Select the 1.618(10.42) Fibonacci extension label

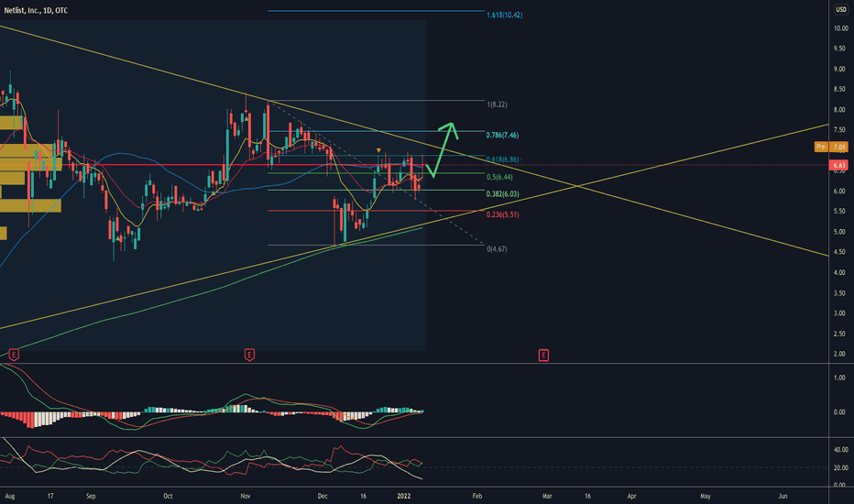[504, 16]
